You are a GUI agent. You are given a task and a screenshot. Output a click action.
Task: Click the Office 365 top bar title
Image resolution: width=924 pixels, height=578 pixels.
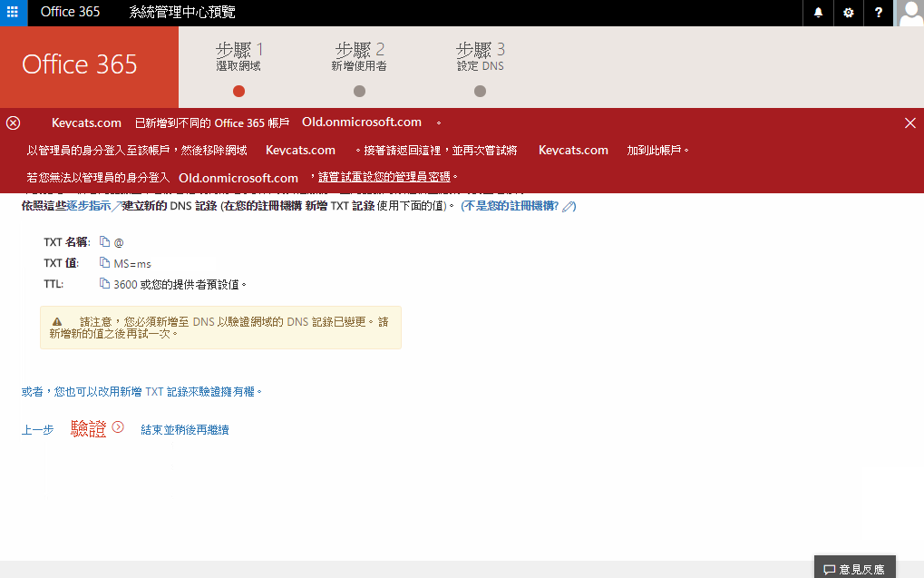pyautogui.click(x=70, y=12)
